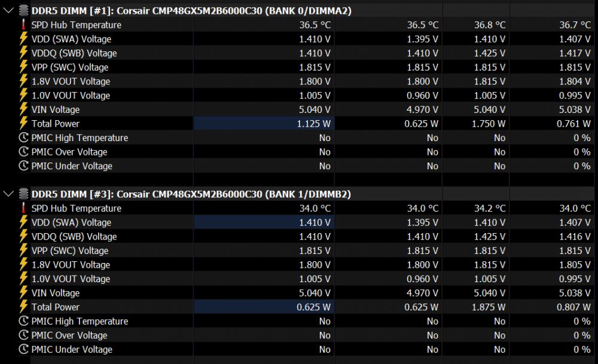Pick the lightning icon of DIMM #1 1.0V VOUT Voltage

pyautogui.click(x=24, y=95)
